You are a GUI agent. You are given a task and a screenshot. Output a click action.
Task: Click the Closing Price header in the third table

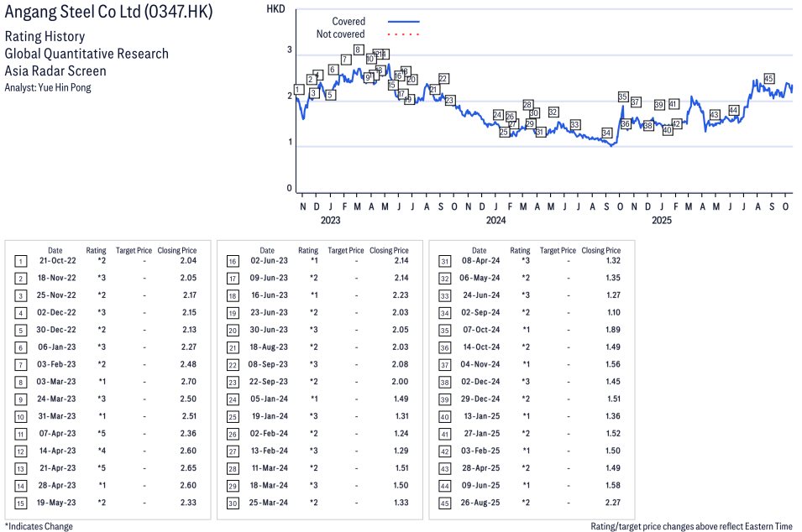click(600, 250)
